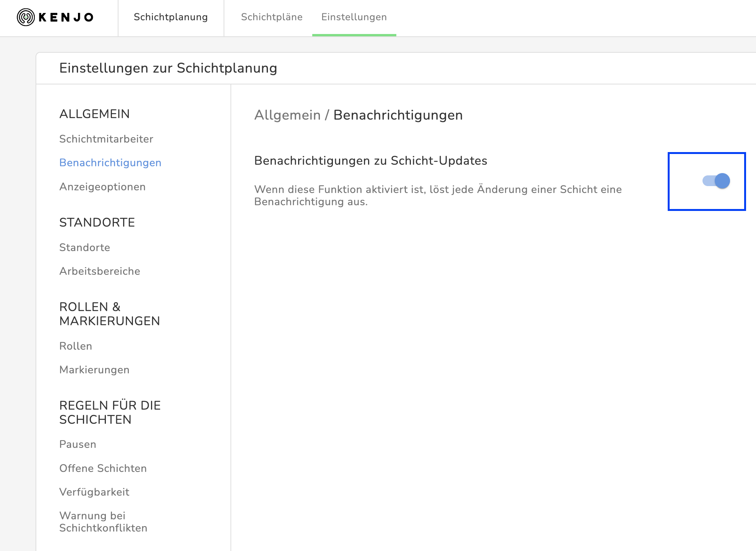
Task: Open Rollen settings
Action: click(x=75, y=346)
